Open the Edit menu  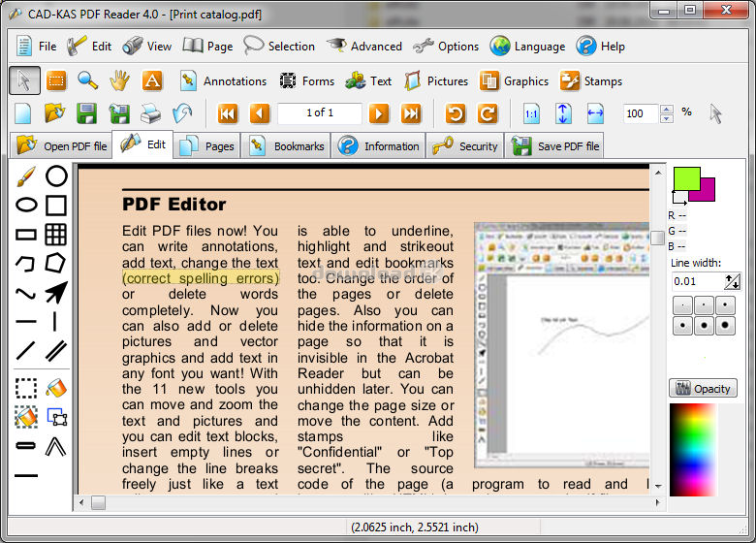click(x=89, y=47)
